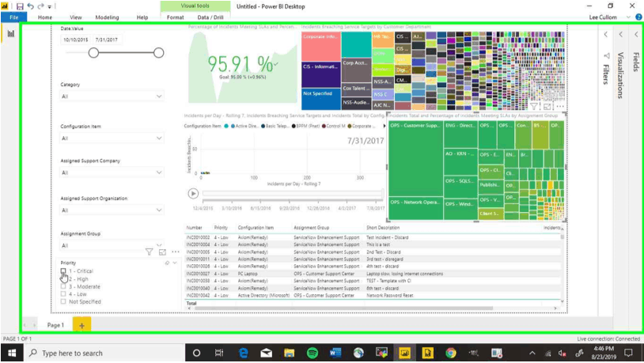This screenshot has width=644, height=363.
Task: Open Cortana circle on the taskbar
Action: click(x=196, y=353)
